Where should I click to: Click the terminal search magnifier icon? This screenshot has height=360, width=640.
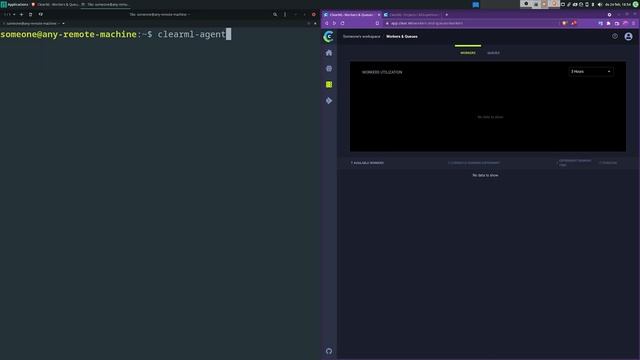click(x=275, y=14)
